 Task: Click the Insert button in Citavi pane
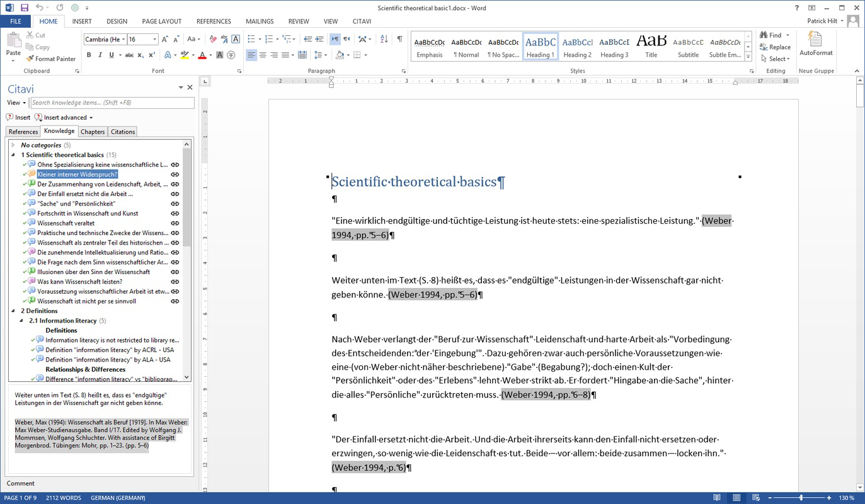pos(18,117)
